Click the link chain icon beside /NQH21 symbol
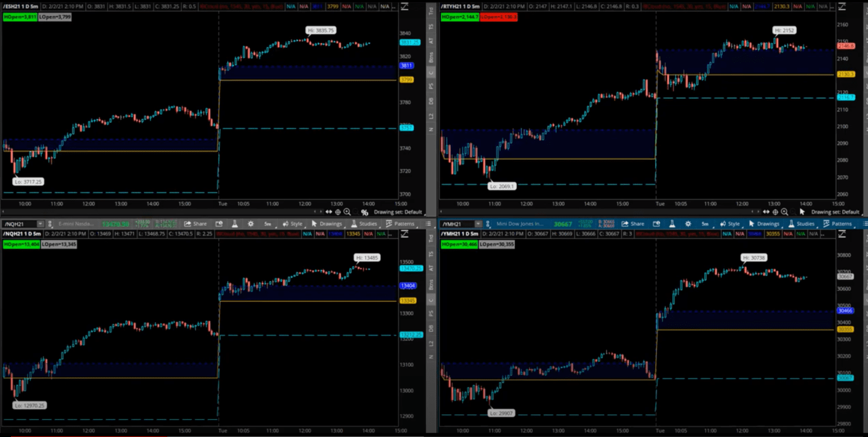Image resolution: width=868 pixels, height=437 pixels. [x=50, y=224]
